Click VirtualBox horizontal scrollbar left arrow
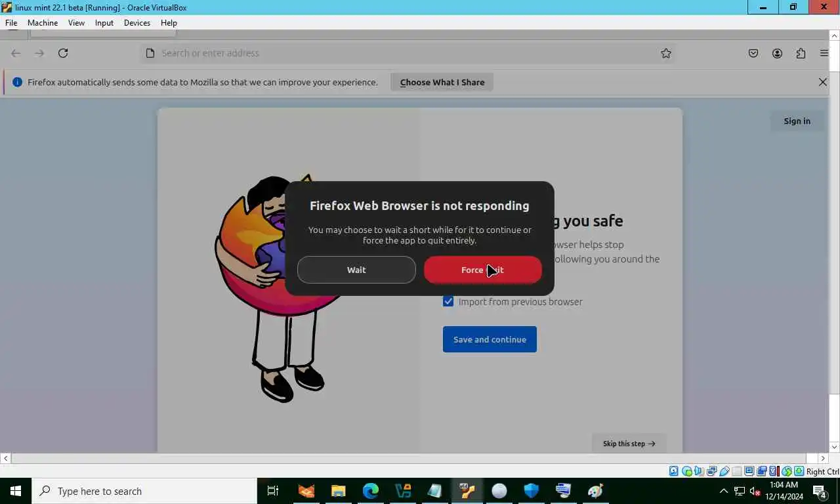This screenshot has width=840, height=504. (x=5, y=458)
